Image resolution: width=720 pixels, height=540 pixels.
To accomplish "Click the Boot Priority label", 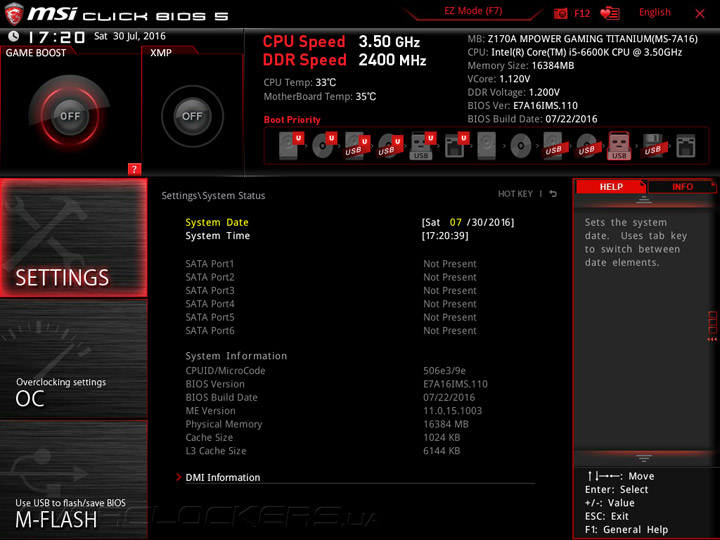I will 292,120.
